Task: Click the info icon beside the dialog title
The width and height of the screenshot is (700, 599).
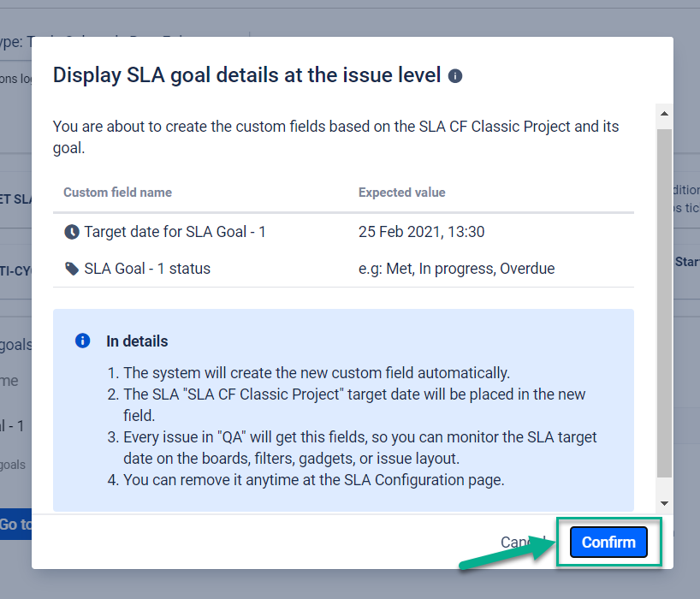Action: point(455,76)
